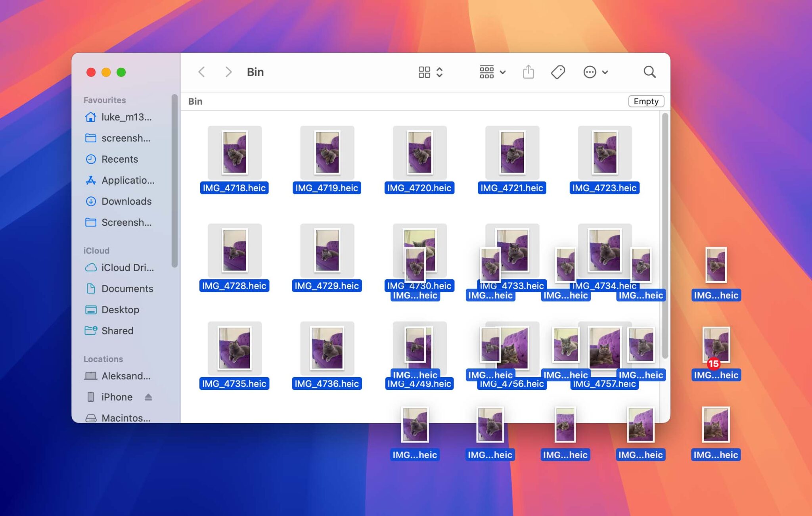Select the IMG_4735.heic thumbnail

pos(234,349)
